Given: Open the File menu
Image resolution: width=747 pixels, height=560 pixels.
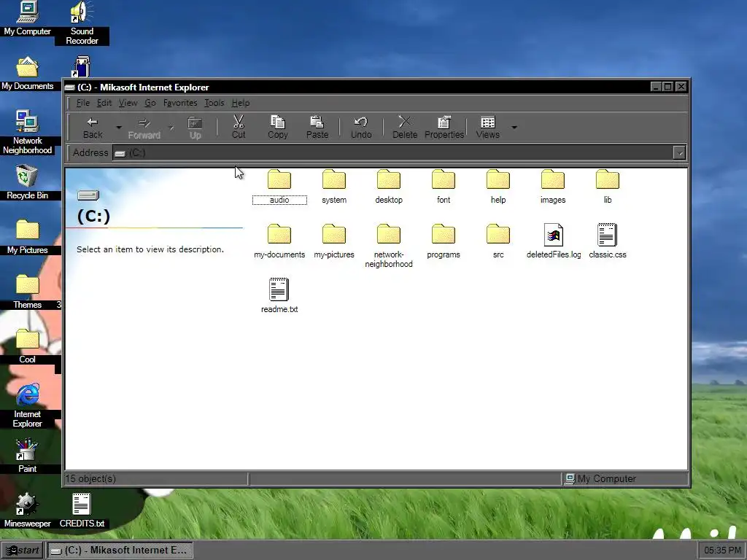Looking at the screenshot, I should (83, 103).
